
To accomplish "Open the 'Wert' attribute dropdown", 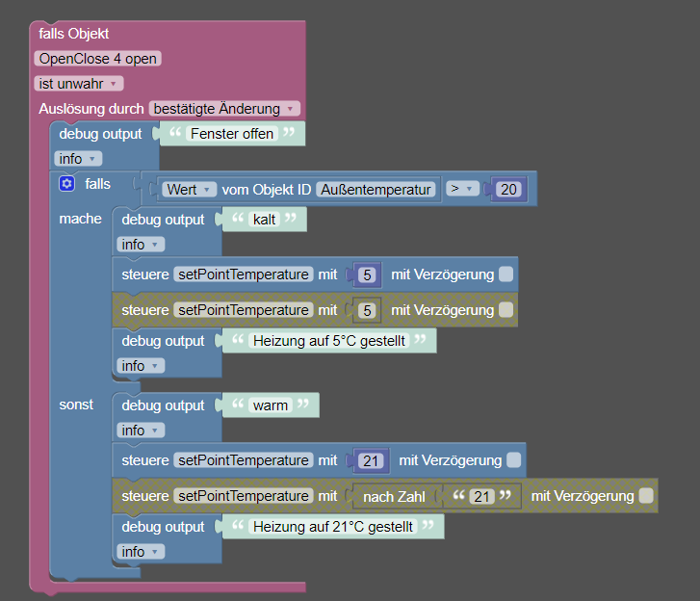I will click(x=189, y=190).
